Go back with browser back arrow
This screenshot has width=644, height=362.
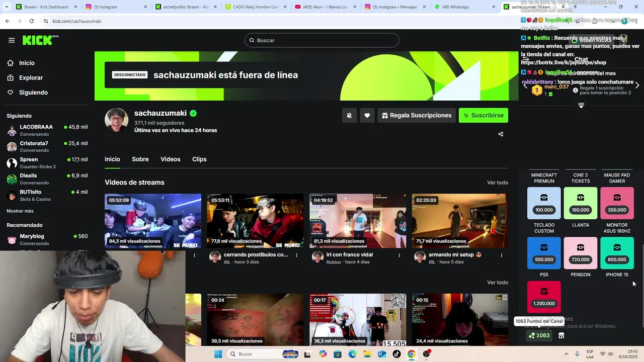point(7,21)
